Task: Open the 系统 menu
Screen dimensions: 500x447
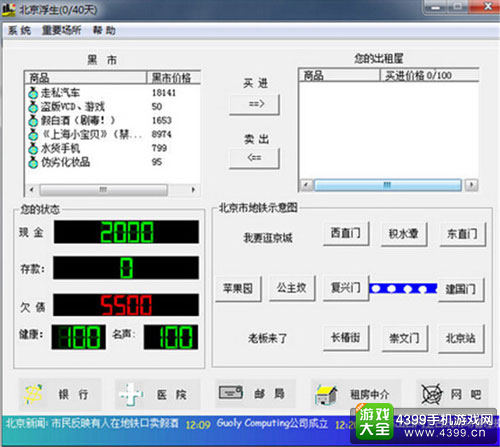Action: click(x=19, y=30)
